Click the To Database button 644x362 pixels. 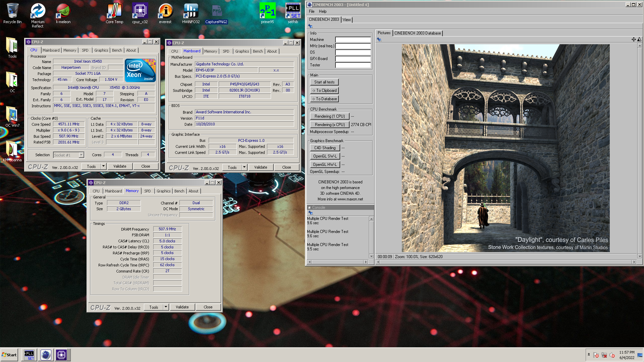[324, 99]
